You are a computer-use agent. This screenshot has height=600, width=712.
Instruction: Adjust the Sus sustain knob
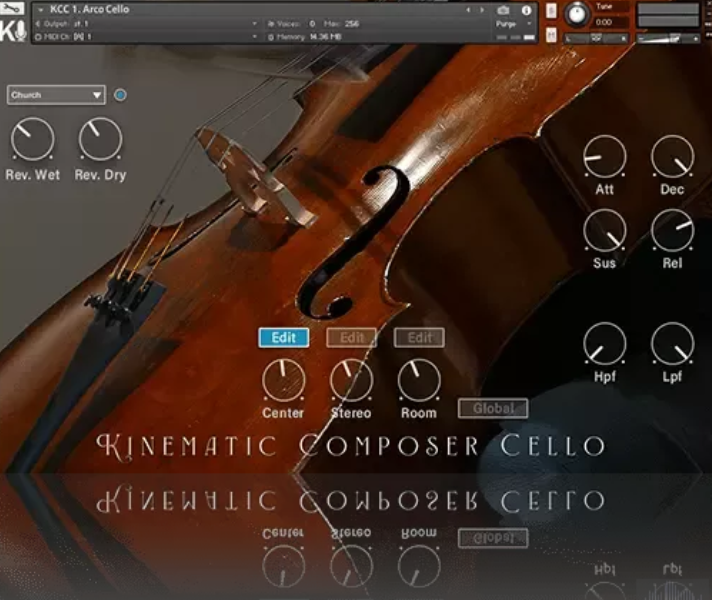point(604,230)
